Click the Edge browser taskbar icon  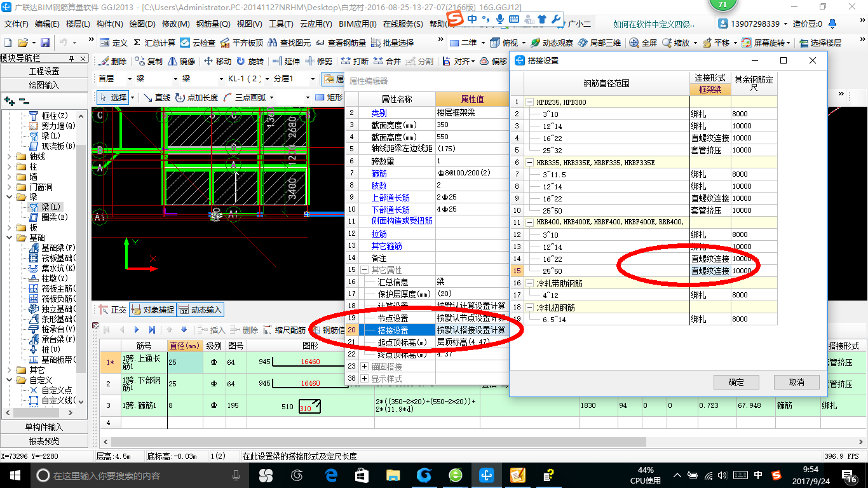pyautogui.click(x=330, y=475)
